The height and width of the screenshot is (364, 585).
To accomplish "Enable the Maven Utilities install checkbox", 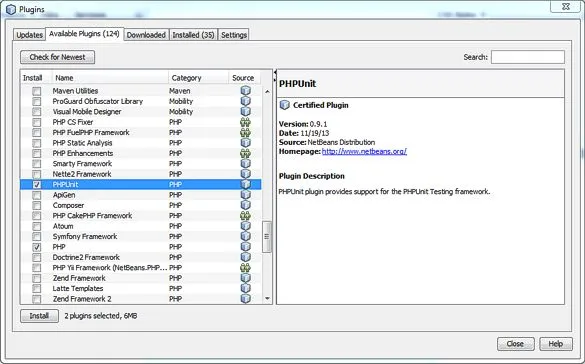I will pyautogui.click(x=37, y=91).
